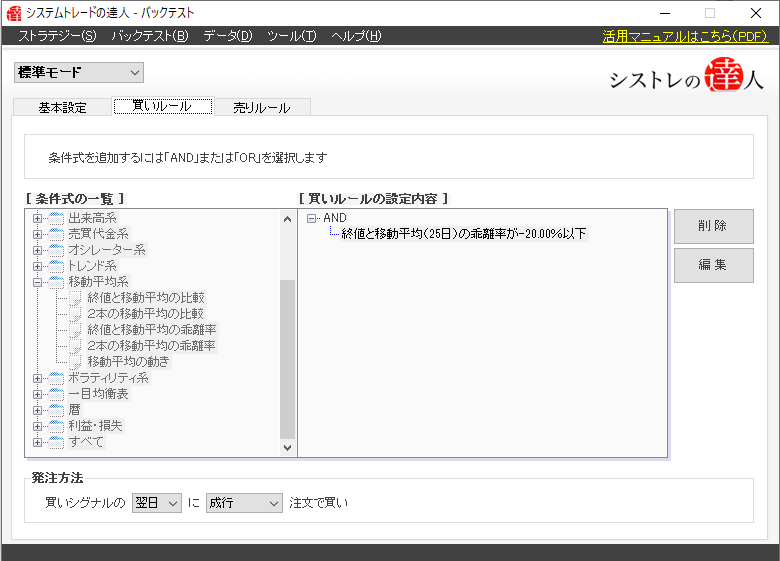This screenshot has height=561, width=780.
Task: Collapse the 移動平均系 tree node
Action: [37, 282]
